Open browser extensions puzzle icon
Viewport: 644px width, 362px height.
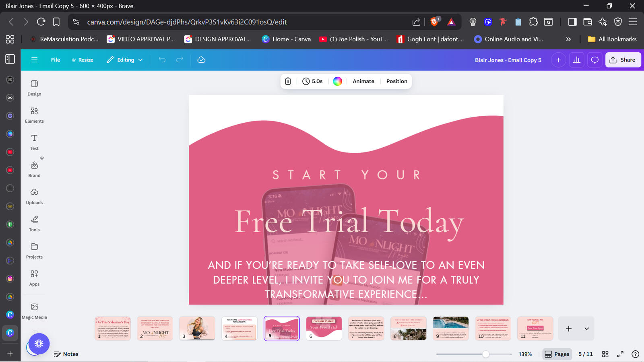tap(533, 22)
